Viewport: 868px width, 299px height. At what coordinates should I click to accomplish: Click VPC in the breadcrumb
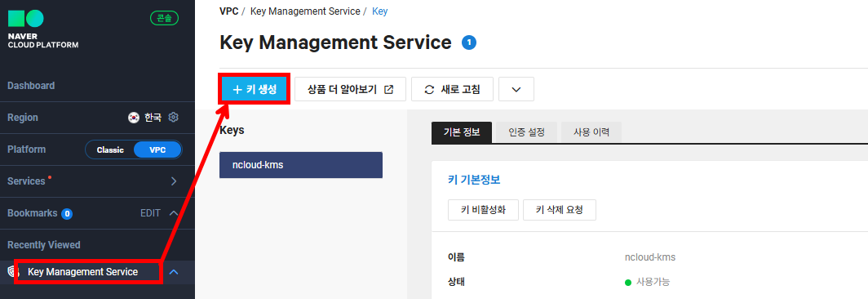[228, 11]
